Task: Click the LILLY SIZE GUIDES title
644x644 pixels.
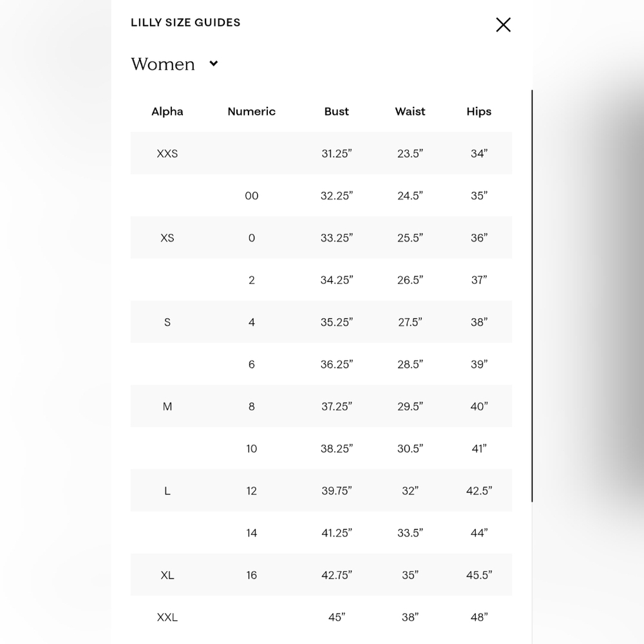Action: 185,23
